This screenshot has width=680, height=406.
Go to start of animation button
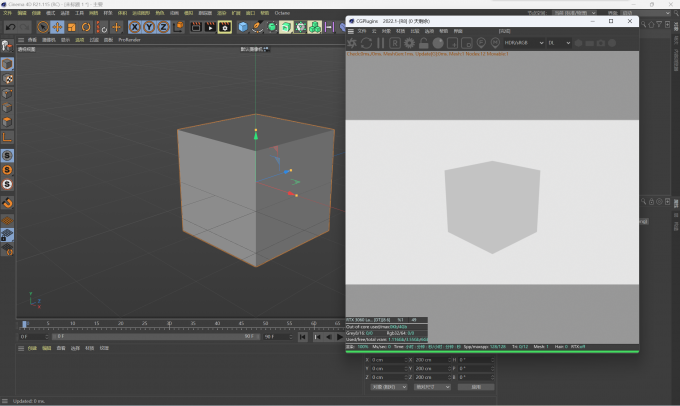303,337
